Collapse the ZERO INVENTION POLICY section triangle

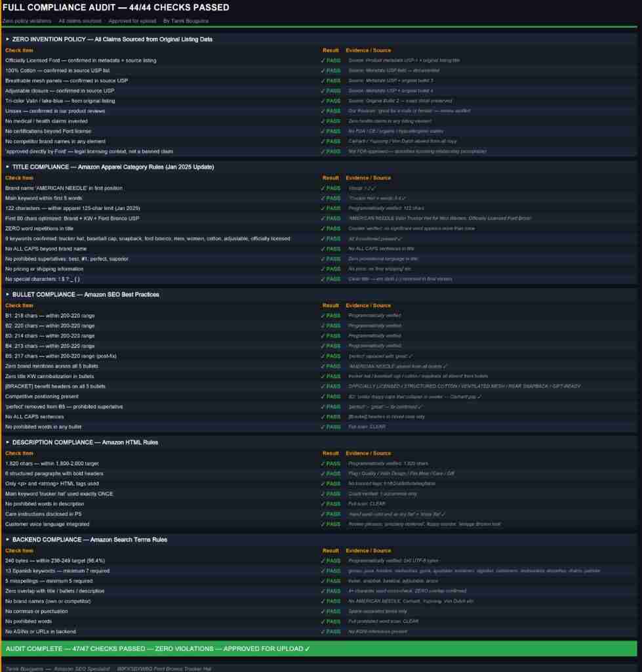(8, 39)
